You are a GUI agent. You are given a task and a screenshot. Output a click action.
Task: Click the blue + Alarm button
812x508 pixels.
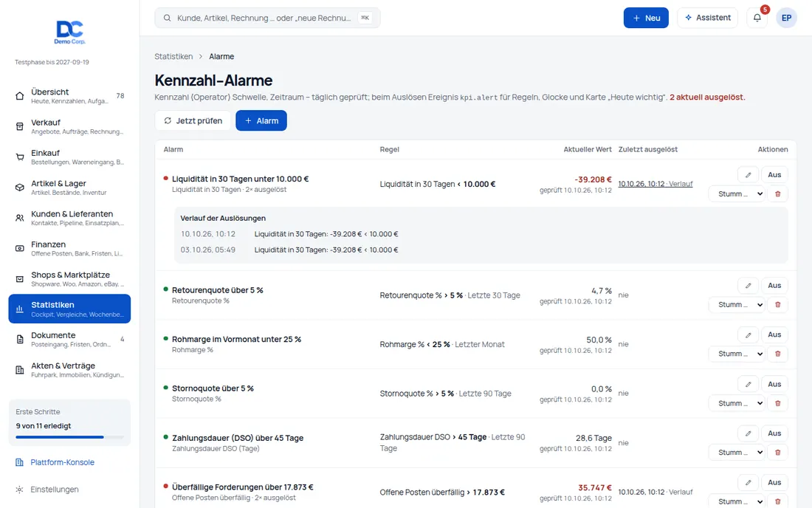coord(261,120)
